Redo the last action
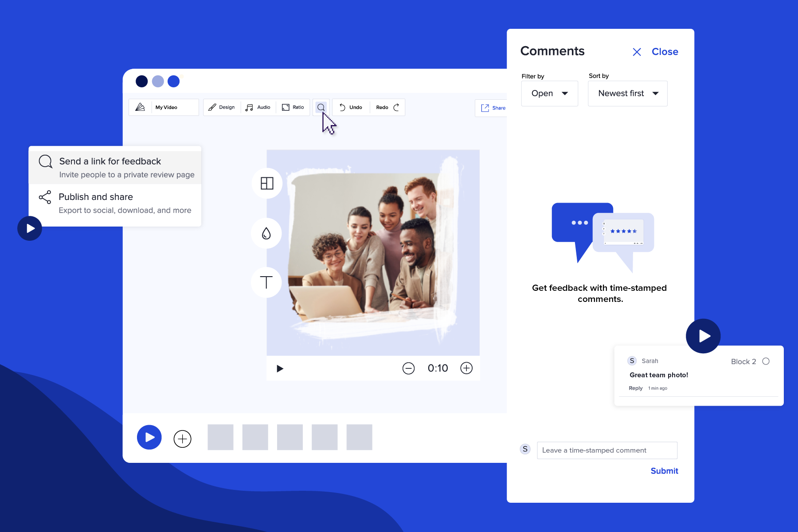Viewport: 798px width, 532px height. click(387, 107)
